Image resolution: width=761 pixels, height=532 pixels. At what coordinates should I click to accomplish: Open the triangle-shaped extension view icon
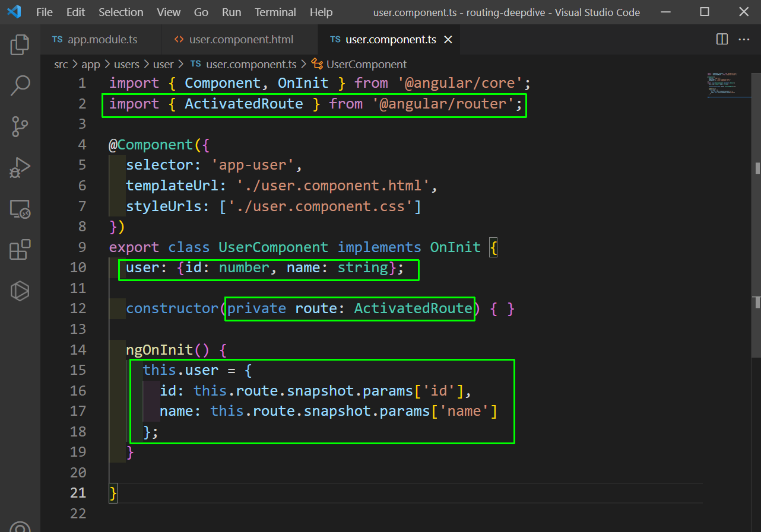(20, 291)
